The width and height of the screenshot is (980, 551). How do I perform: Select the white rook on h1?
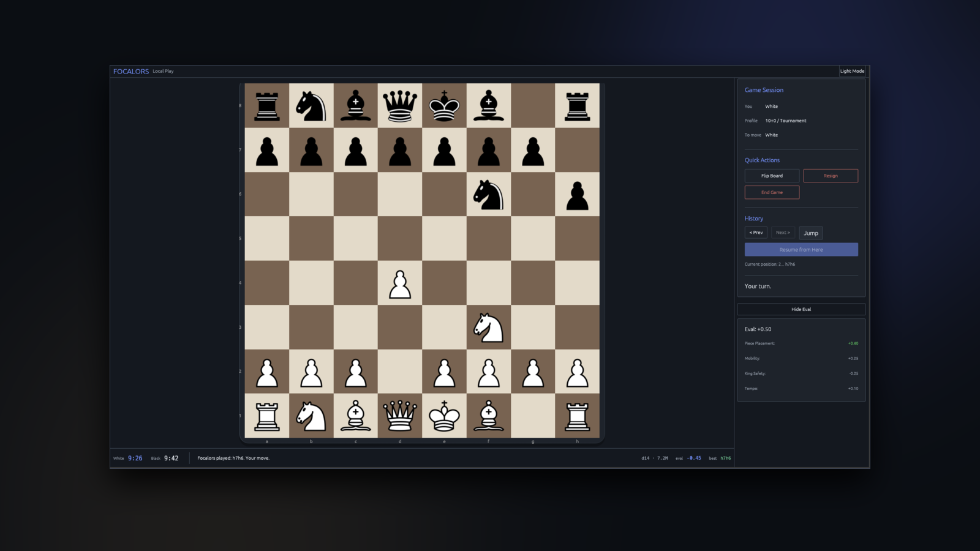[577, 416]
